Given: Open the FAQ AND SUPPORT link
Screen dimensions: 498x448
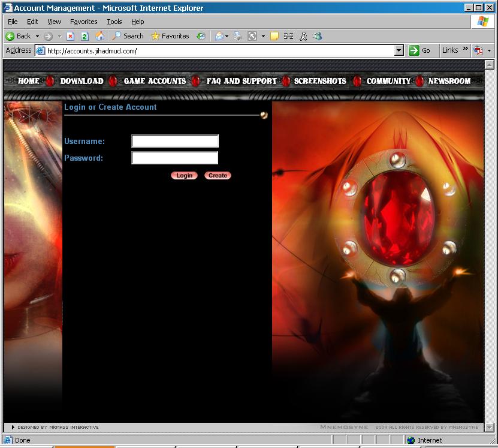Looking at the screenshot, I should tap(242, 81).
